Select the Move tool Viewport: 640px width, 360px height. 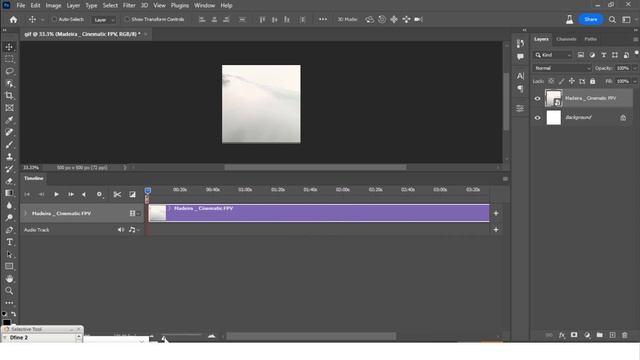(9, 47)
